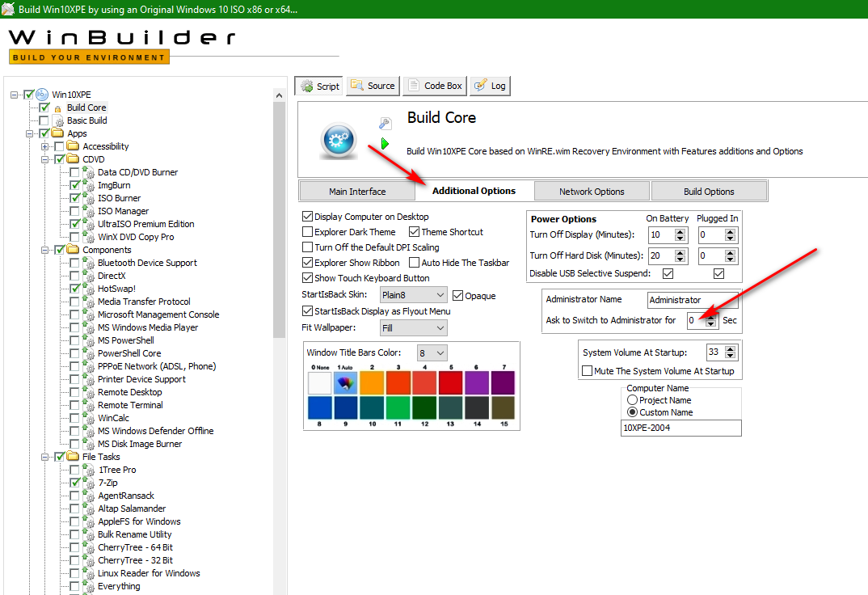Open the StartIsBack Skin dropdown

click(413, 295)
